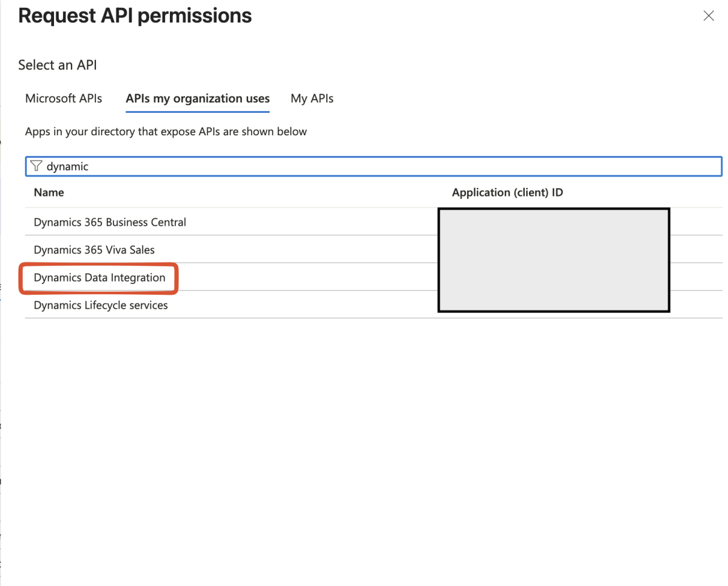The image size is (728, 586).
Task: Open the My APIs tab
Action: point(312,98)
